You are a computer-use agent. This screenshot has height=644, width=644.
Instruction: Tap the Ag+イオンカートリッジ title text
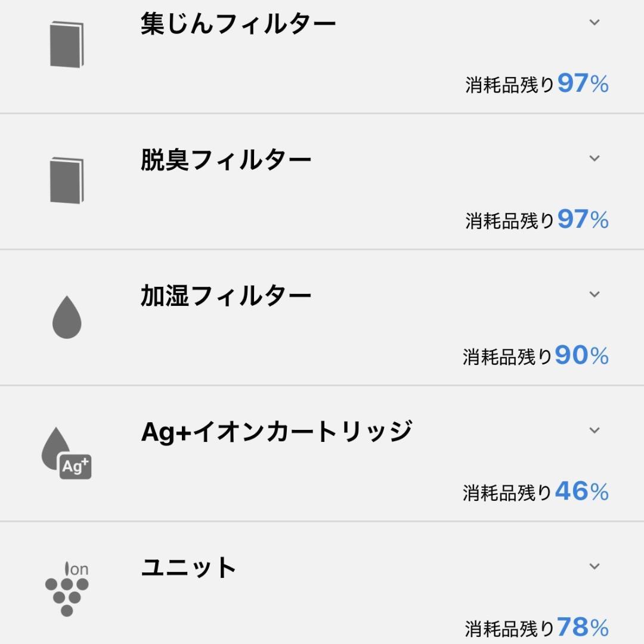click(276, 432)
